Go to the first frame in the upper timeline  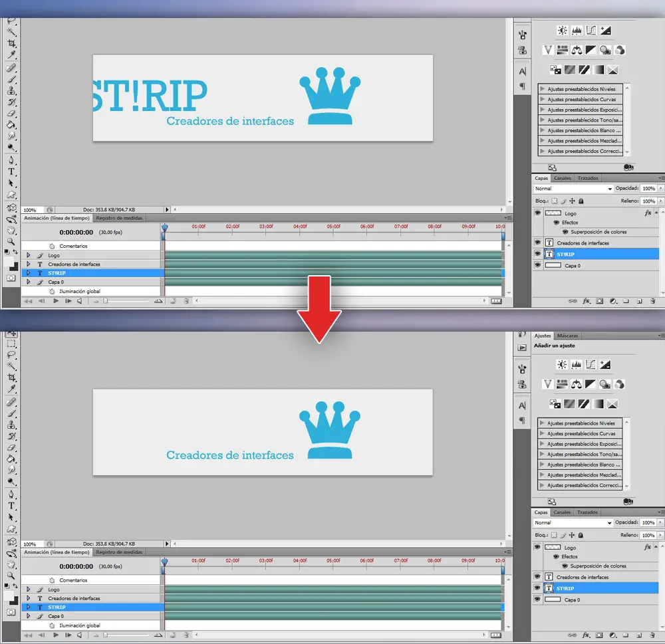click(29, 301)
